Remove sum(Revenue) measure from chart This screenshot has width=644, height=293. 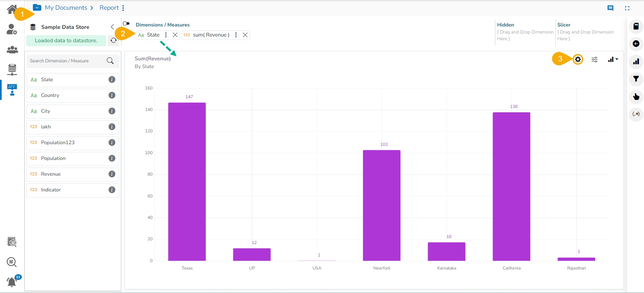tap(245, 35)
